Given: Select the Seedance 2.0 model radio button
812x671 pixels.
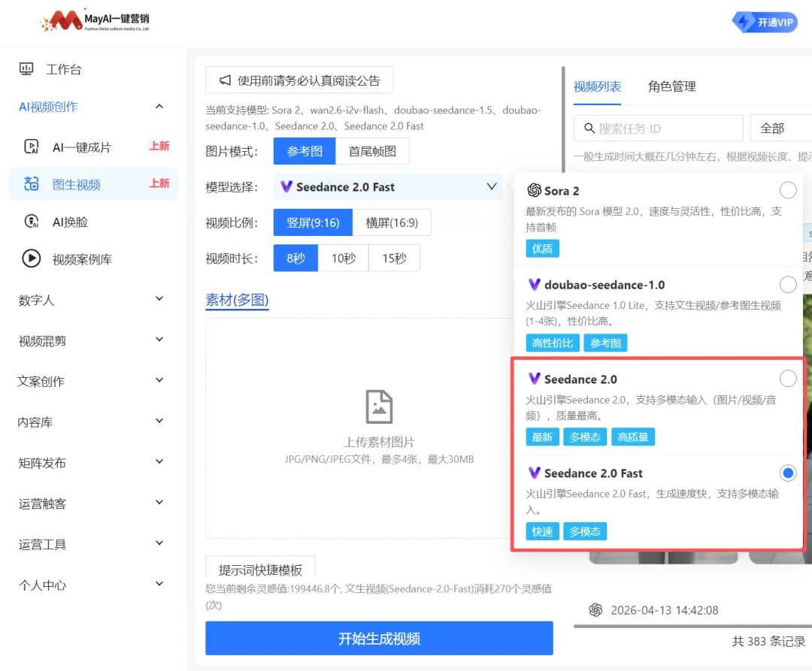Looking at the screenshot, I should (x=788, y=379).
